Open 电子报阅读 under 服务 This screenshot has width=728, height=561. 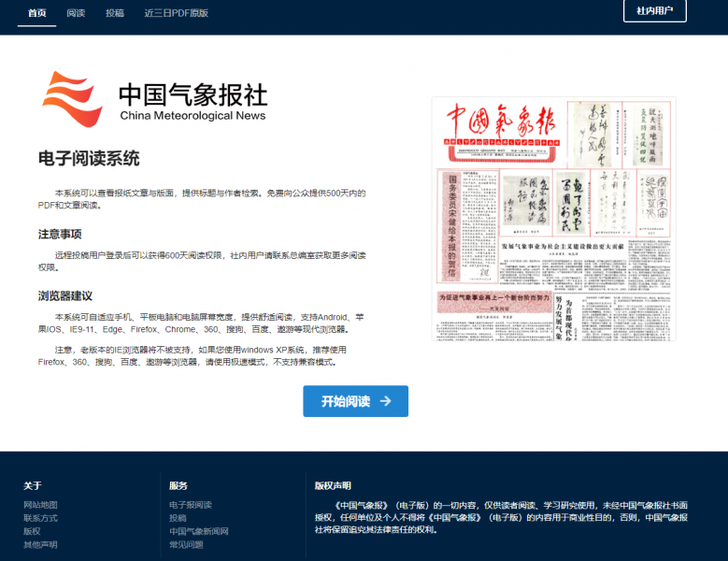pyautogui.click(x=190, y=505)
